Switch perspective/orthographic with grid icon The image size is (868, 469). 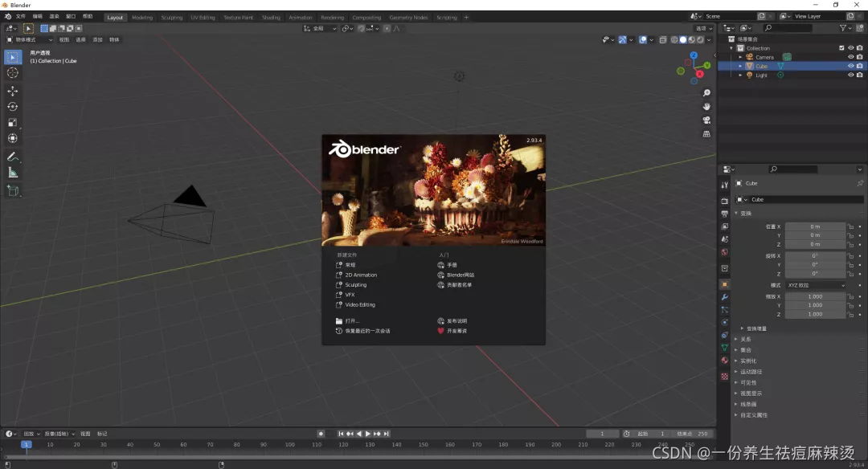(x=706, y=134)
